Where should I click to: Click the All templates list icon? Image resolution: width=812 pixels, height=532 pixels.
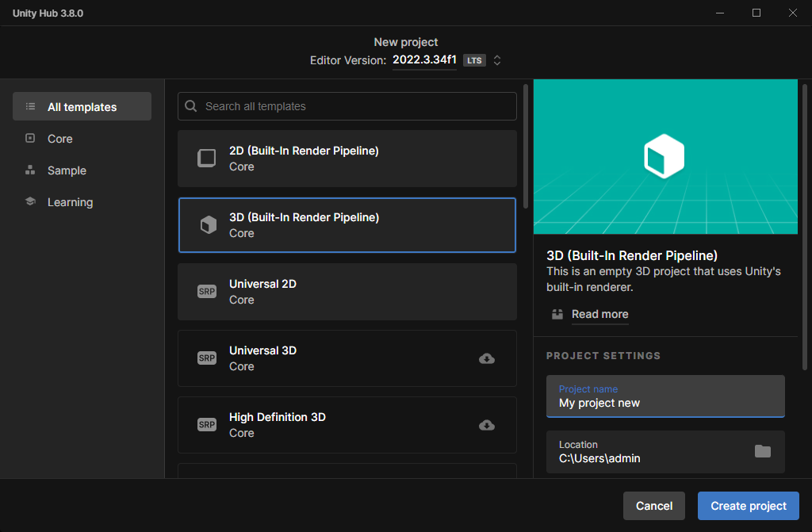tap(31, 106)
